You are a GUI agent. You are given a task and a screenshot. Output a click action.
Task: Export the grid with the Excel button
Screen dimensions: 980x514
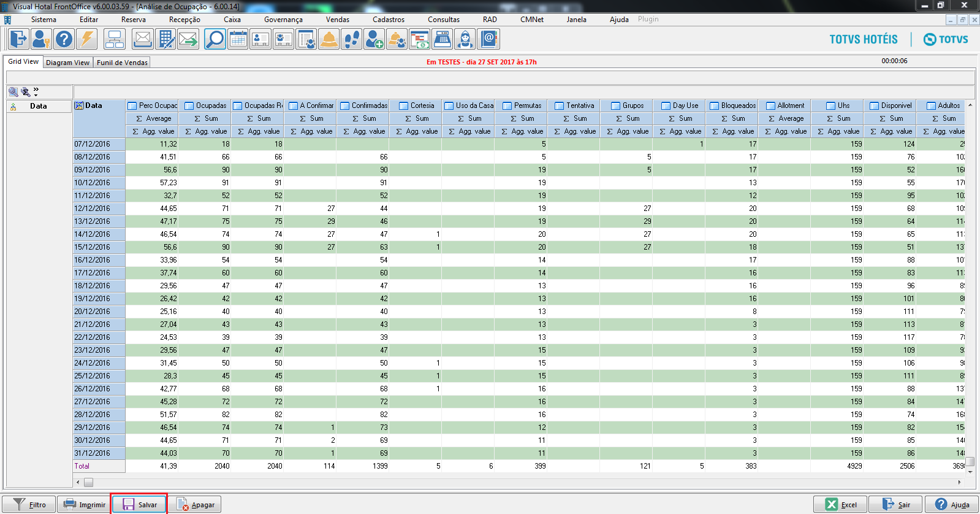click(x=840, y=505)
